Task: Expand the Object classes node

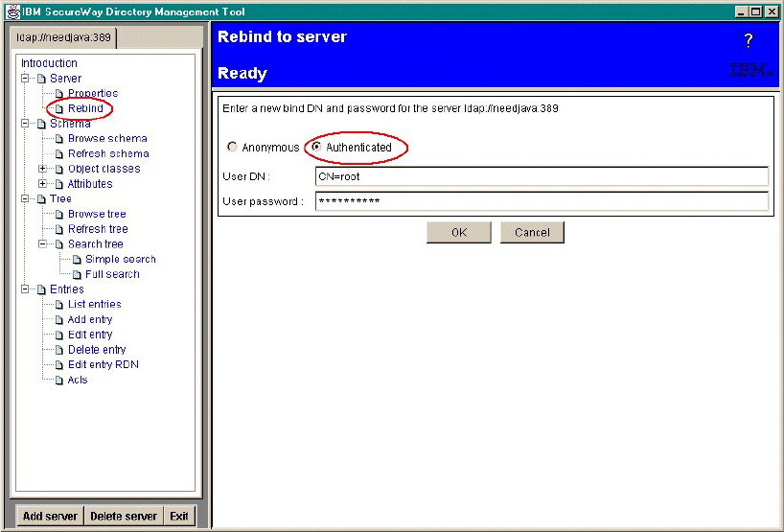Action: click(43, 169)
